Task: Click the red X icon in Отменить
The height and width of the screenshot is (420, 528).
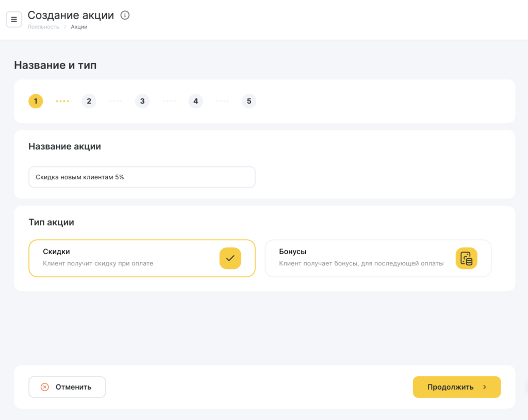Action: [45, 387]
